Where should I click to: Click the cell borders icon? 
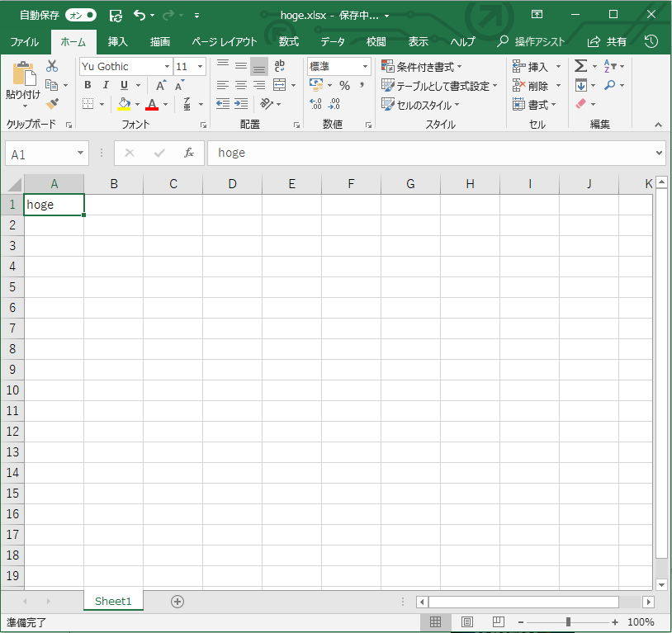tap(88, 104)
